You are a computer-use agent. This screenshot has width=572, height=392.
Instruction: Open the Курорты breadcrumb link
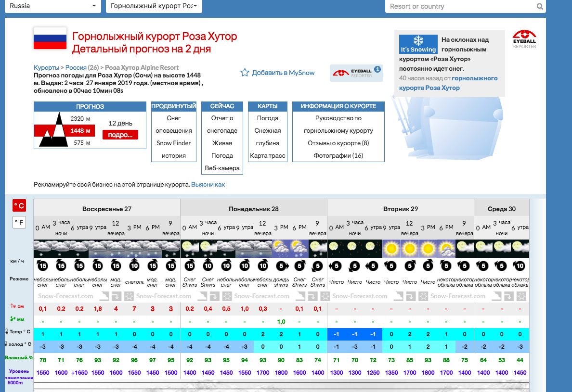[x=46, y=67]
